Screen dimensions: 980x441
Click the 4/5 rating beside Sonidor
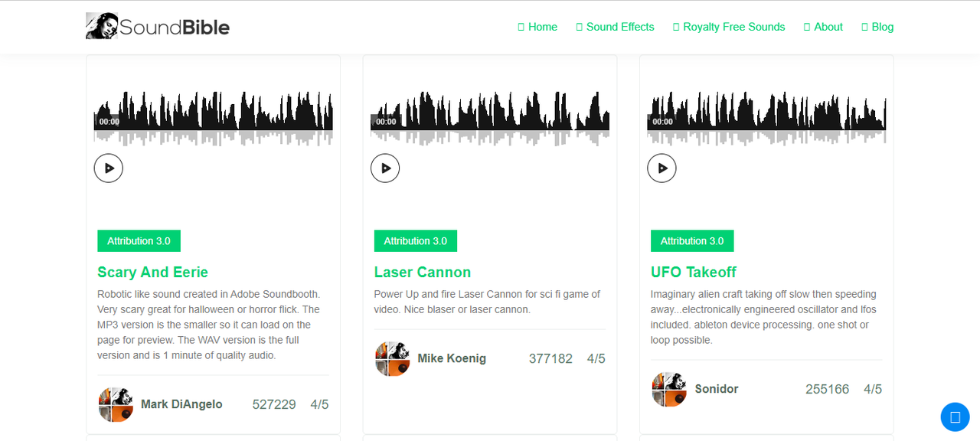(x=873, y=389)
